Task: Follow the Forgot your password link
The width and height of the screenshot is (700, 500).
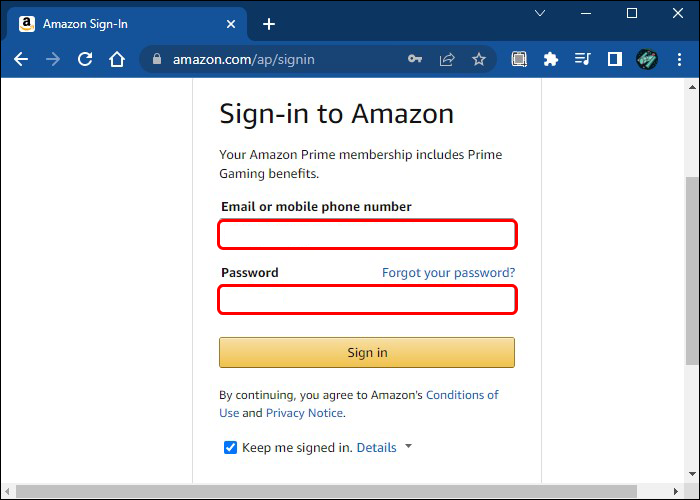Action: click(448, 272)
